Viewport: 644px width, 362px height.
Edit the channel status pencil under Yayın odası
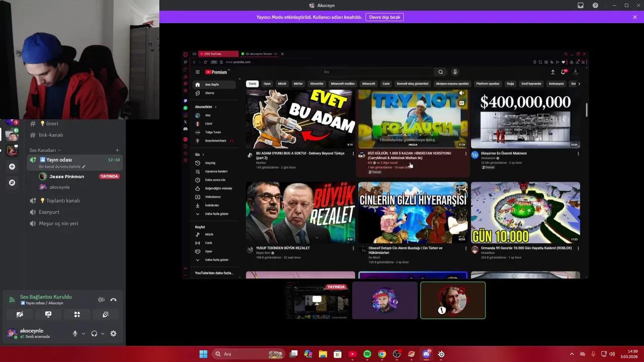click(84, 166)
